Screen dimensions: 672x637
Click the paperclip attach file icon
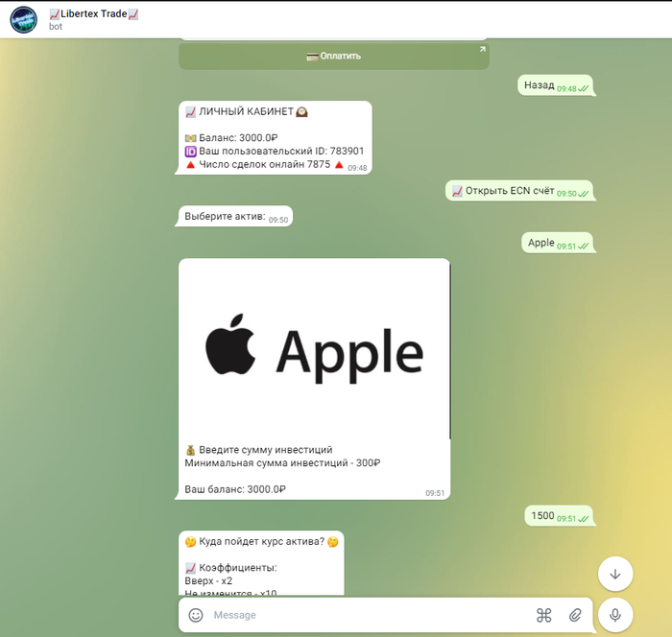[x=575, y=615]
